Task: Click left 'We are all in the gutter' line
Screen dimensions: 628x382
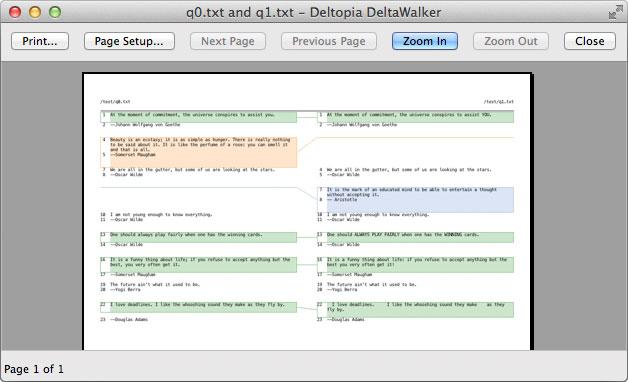Action: [x=192, y=170]
